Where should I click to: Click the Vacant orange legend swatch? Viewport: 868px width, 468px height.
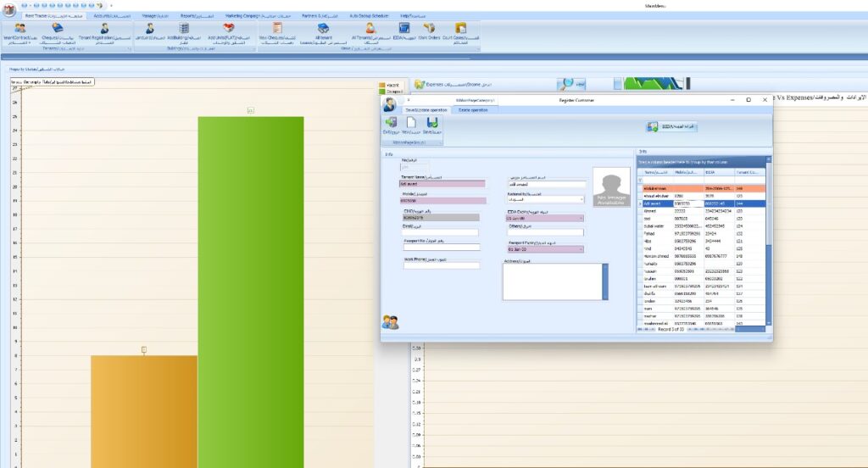point(382,86)
